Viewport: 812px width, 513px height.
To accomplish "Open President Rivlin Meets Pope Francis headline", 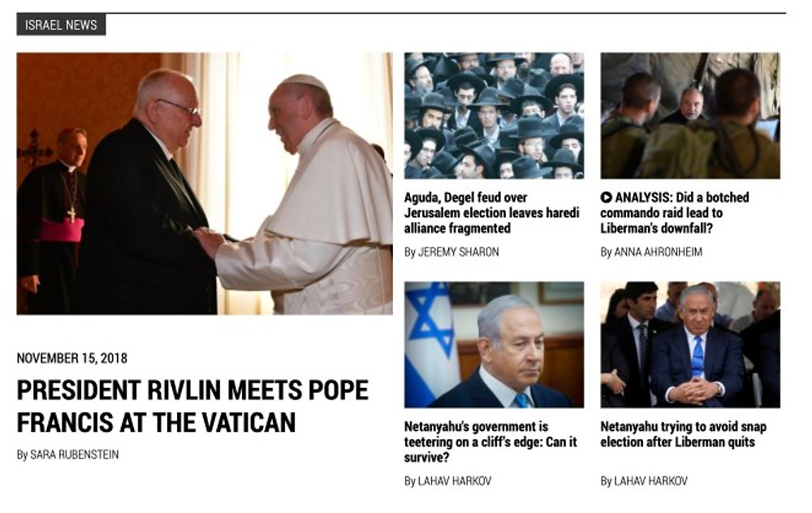I will click(192, 406).
